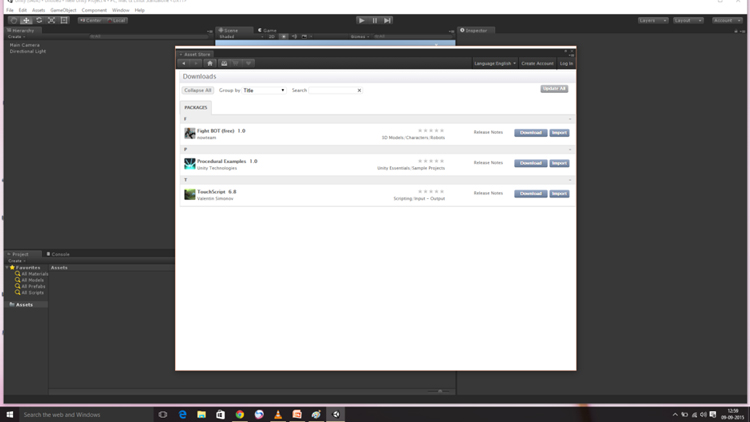
Task: Open the File menu
Action: point(10,10)
